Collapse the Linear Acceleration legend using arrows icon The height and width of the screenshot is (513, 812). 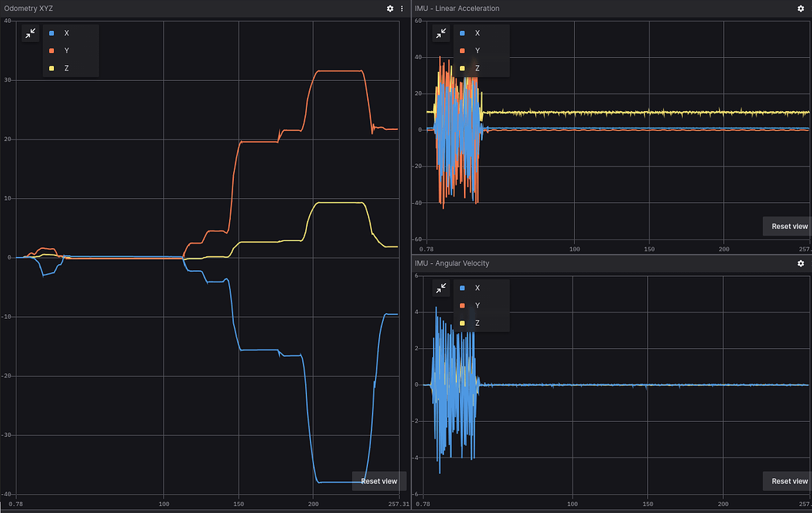[441, 33]
